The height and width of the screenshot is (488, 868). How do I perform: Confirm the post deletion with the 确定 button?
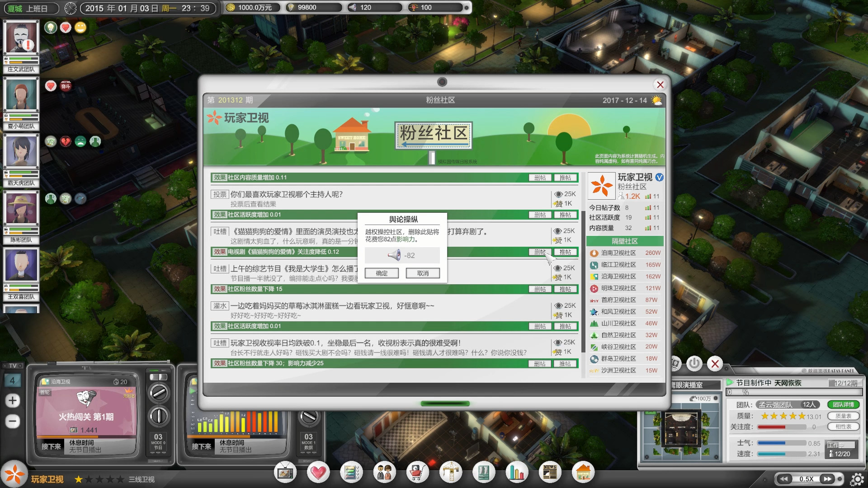point(382,273)
